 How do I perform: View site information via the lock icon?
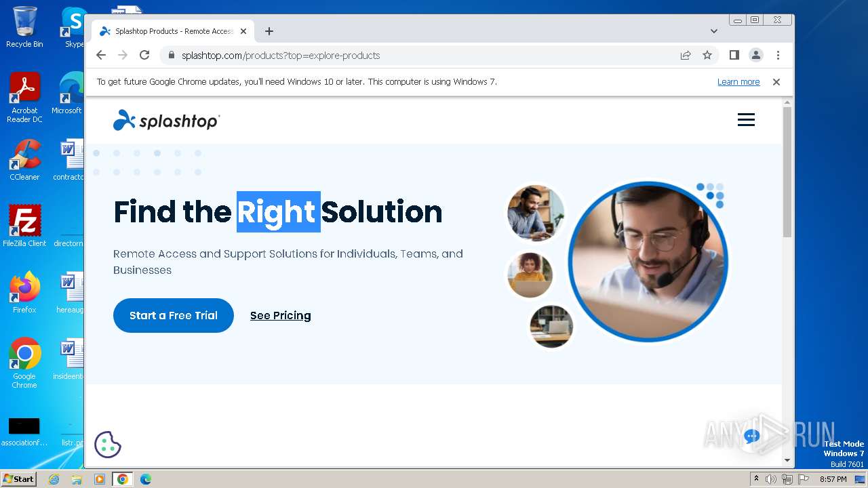pyautogui.click(x=171, y=55)
